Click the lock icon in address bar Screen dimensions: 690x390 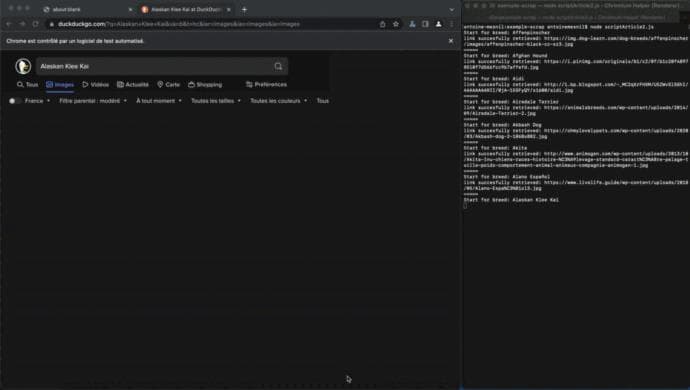tap(51, 24)
